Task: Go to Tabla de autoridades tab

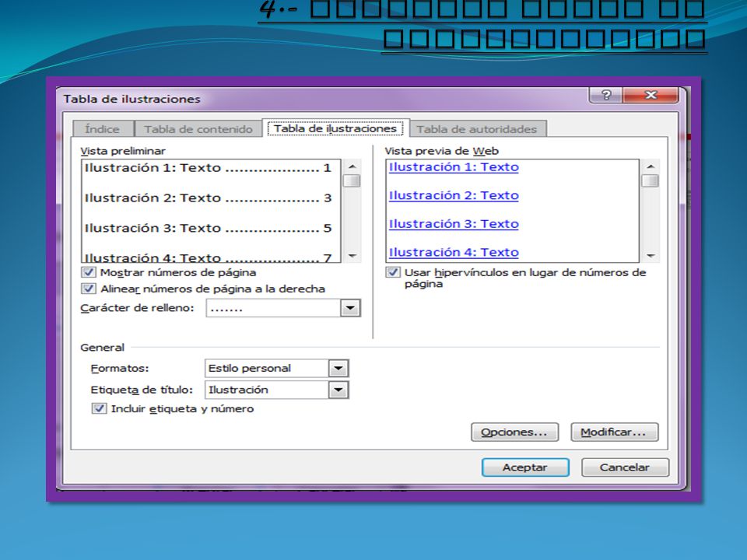Action: pyautogui.click(x=477, y=129)
